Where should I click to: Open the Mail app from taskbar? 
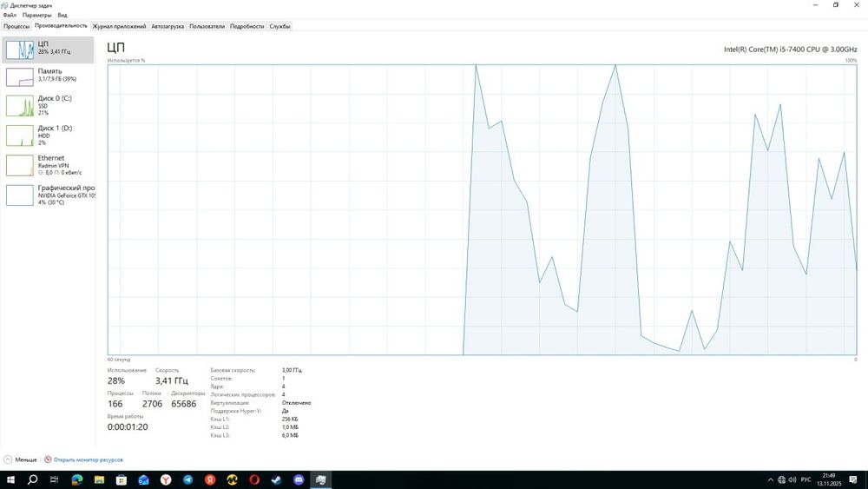coord(143,480)
